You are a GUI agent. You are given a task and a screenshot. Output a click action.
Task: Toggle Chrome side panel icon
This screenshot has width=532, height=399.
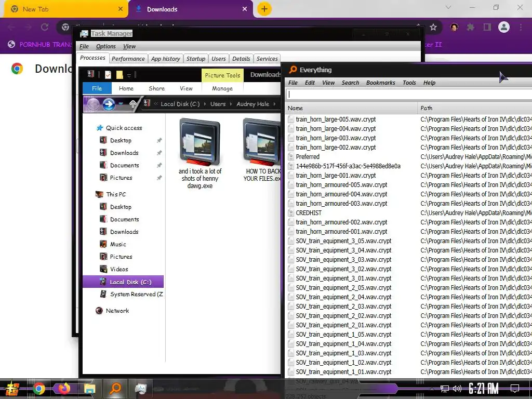pos(487,27)
